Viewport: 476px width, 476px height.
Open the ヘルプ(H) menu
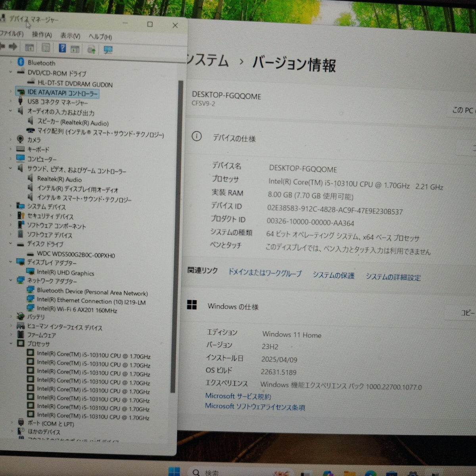[x=100, y=36]
